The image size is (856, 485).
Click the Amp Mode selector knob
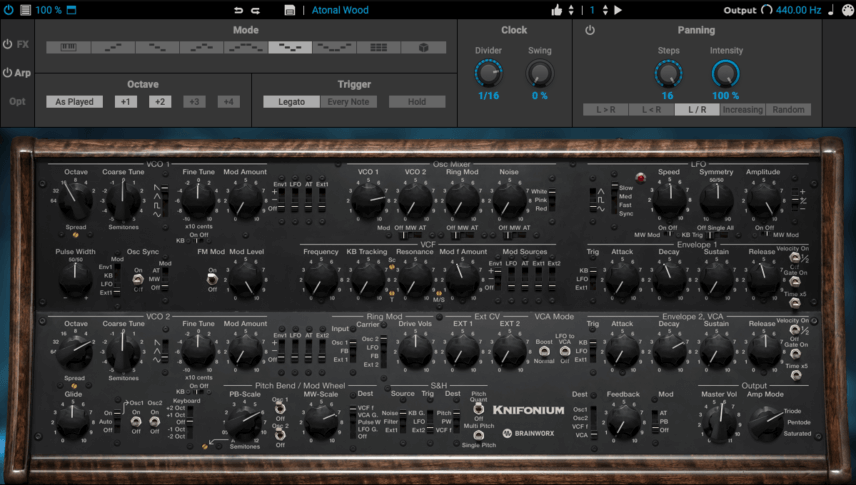pyautogui.click(x=765, y=422)
